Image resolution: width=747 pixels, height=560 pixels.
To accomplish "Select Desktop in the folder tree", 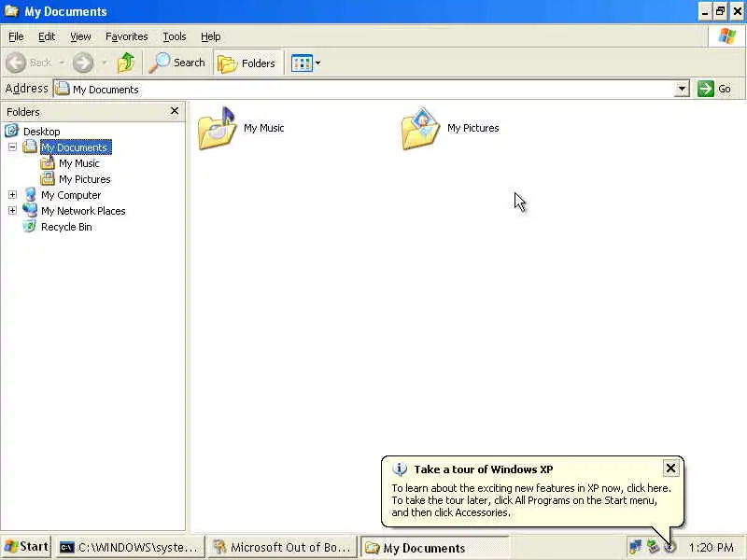I will 41,132.
